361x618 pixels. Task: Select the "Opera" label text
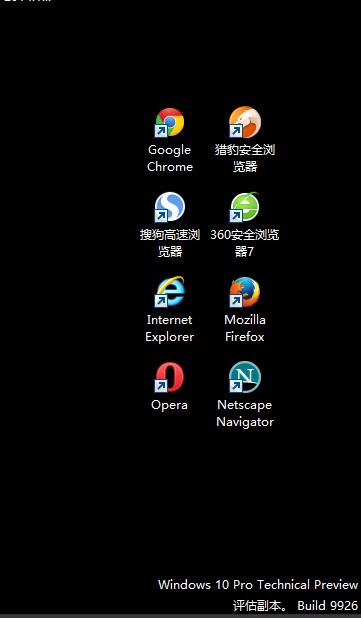tap(169, 405)
